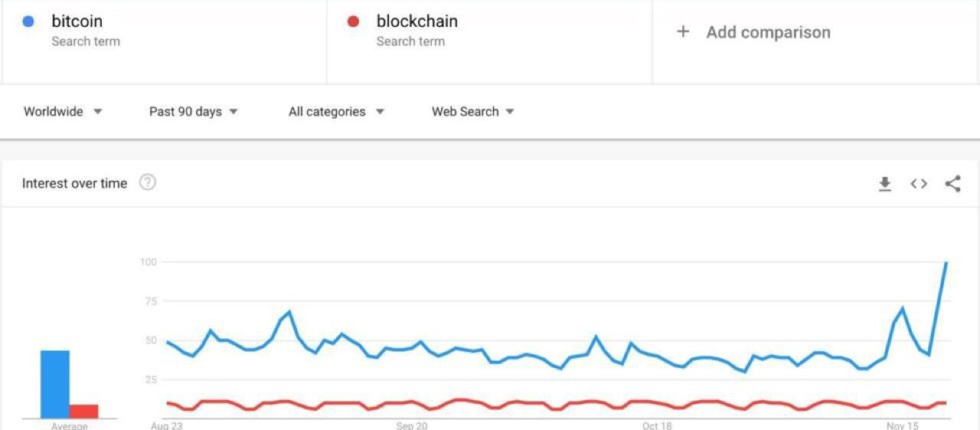980x430 pixels.
Task: Share the Interest over time chart
Action: [952, 184]
